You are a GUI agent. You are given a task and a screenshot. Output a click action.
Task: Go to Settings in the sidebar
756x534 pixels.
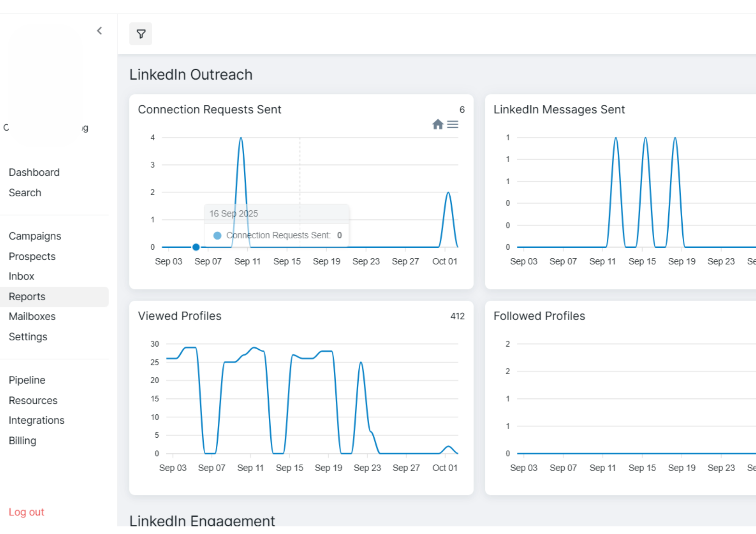pos(28,337)
